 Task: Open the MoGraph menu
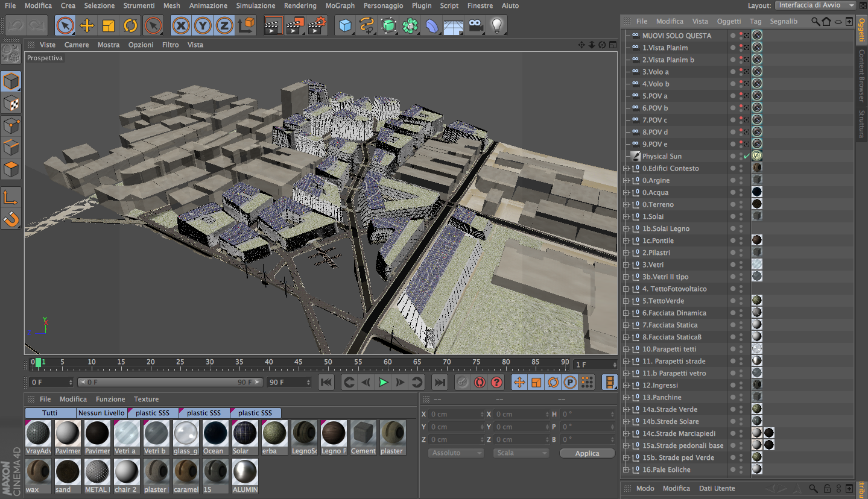pos(340,5)
